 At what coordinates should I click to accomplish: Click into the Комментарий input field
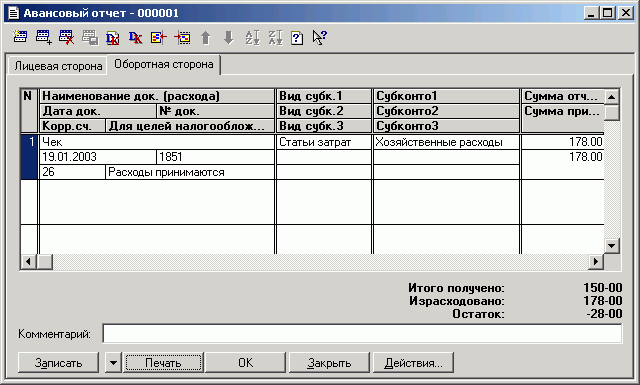coord(362,334)
